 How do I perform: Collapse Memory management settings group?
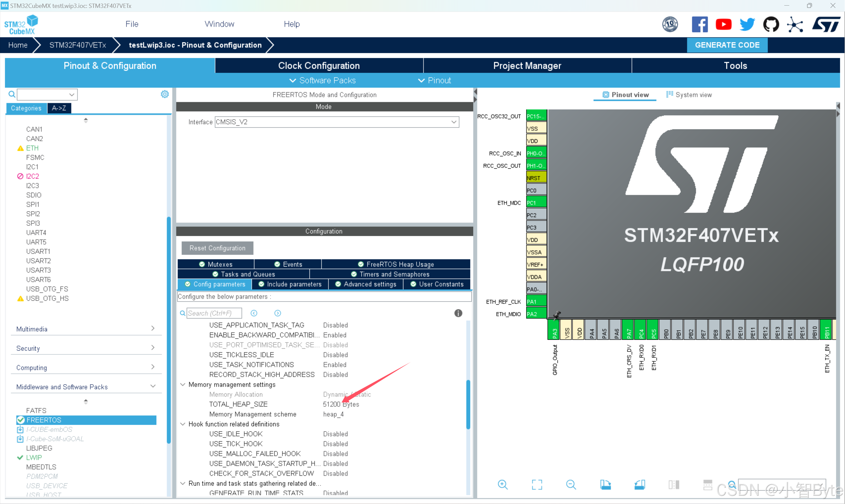tap(183, 384)
